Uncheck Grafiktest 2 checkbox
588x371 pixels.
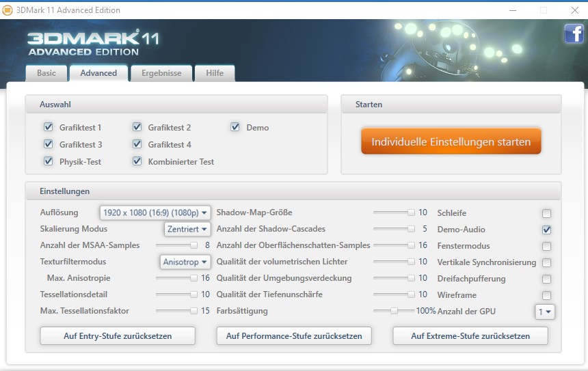point(137,127)
